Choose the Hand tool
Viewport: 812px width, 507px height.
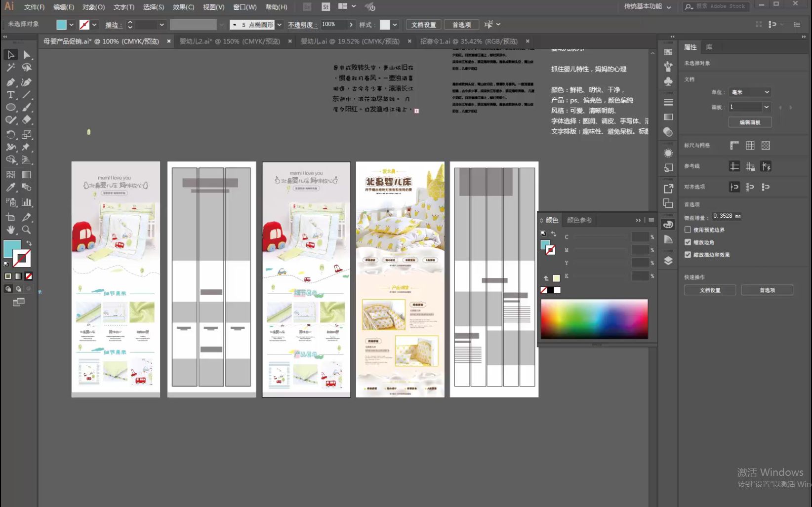(x=10, y=230)
